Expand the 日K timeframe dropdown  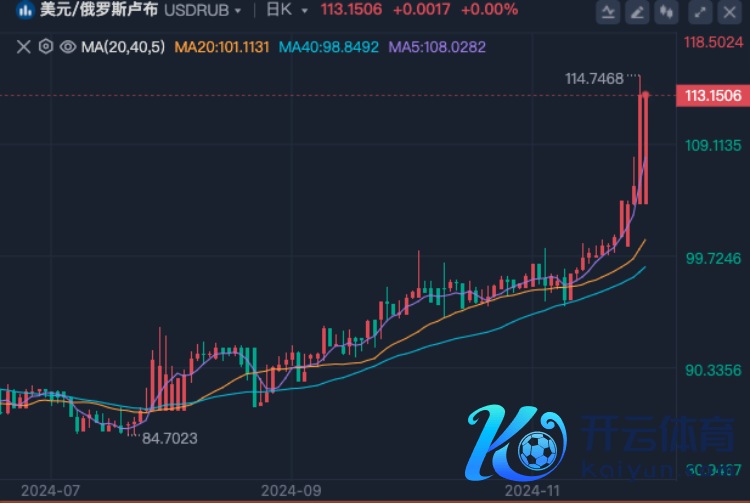click(x=287, y=10)
